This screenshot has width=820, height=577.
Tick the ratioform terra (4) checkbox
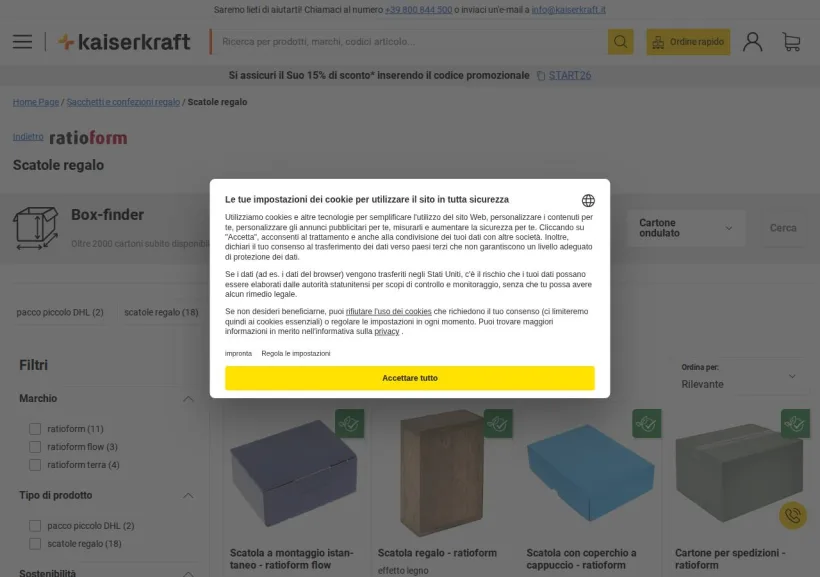[x=35, y=465]
